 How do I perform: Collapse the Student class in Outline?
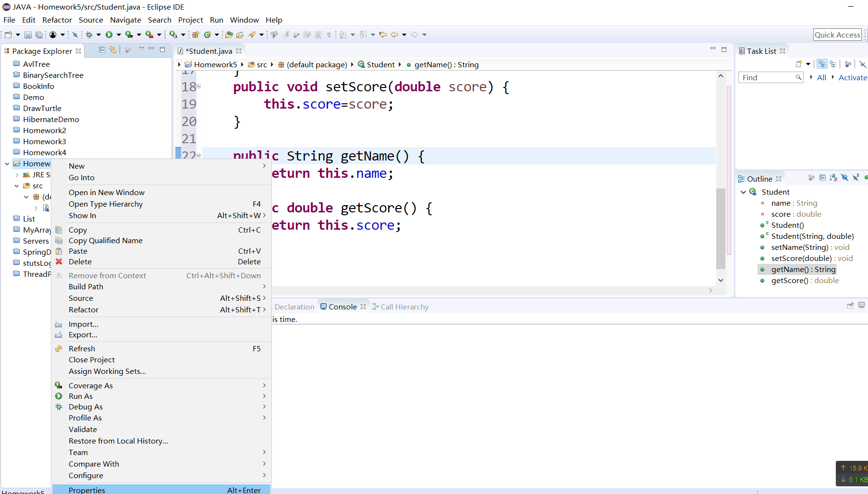(744, 192)
